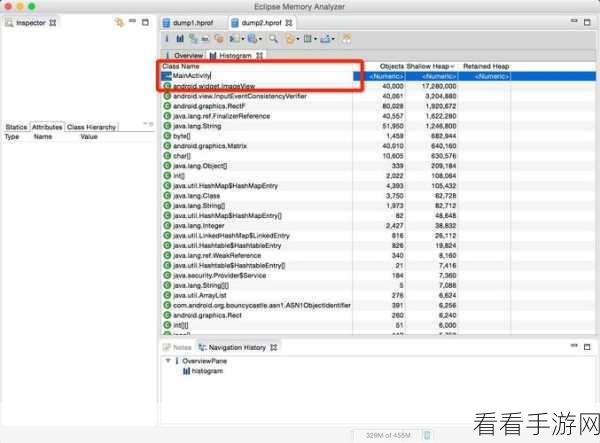600x443 pixels.
Task: Click the Objects numeric filter cell
Action: coord(379,76)
